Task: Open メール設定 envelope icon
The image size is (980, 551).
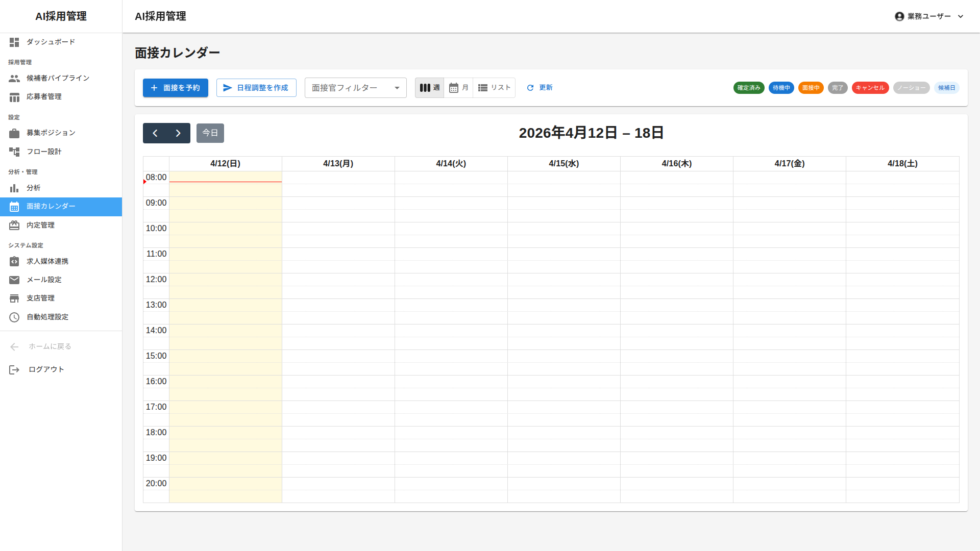Action: (14, 280)
